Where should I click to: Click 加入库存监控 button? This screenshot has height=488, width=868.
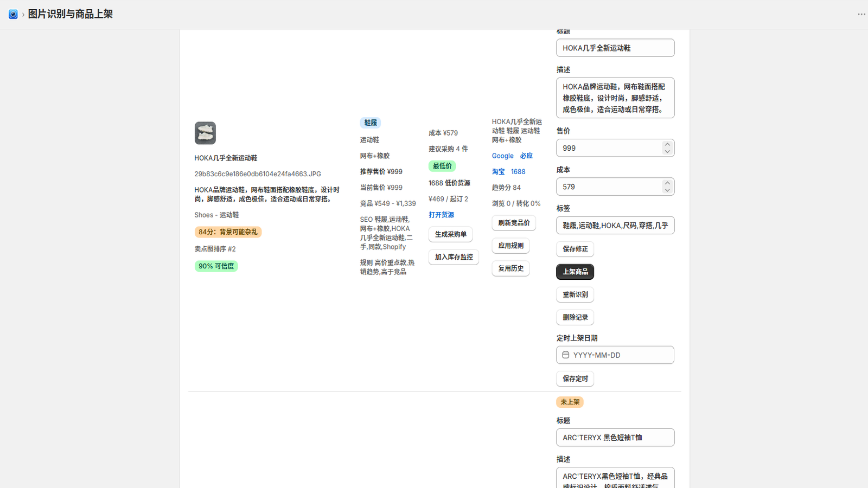(454, 257)
